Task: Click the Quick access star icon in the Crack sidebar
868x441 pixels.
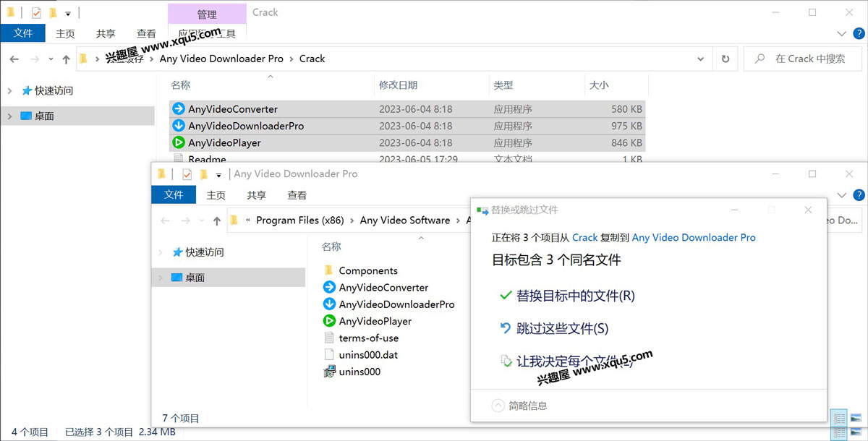Action: (x=27, y=90)
